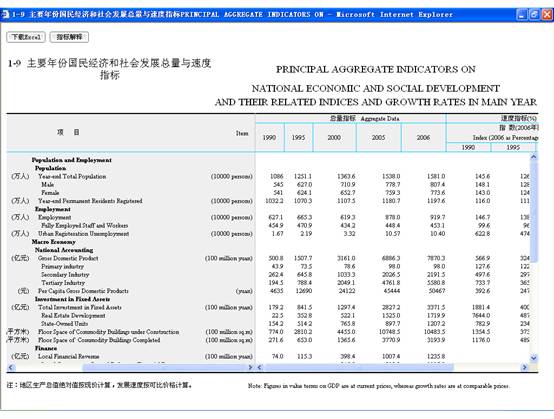The image size is (554, 419).
Task: Click the Aggregate Data group header
Action: coord(364,119)
